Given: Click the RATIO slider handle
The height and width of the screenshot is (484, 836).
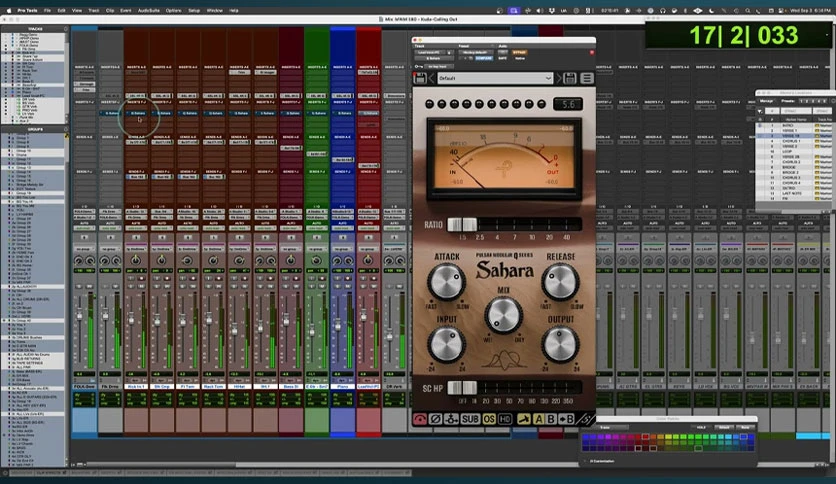Looking at the screenshot, I should [x=462, y=224].
